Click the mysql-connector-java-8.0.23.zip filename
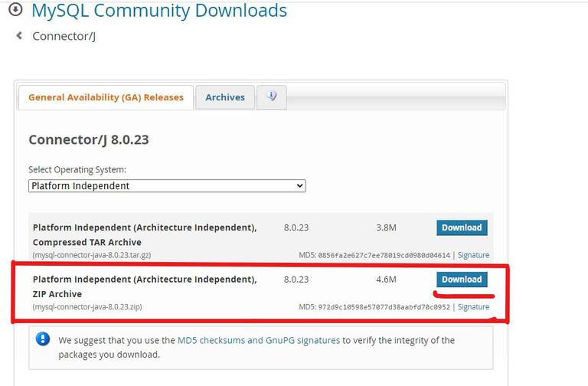 point(87,307)
